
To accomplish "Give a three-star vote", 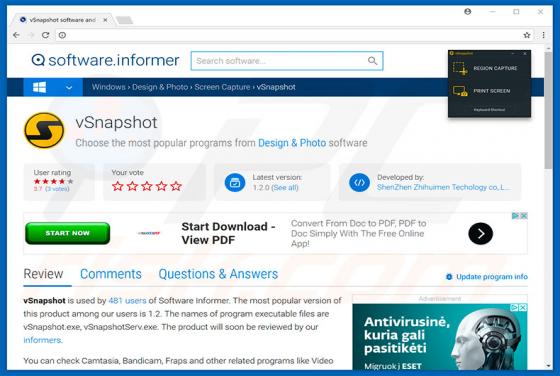I will 147,186.
